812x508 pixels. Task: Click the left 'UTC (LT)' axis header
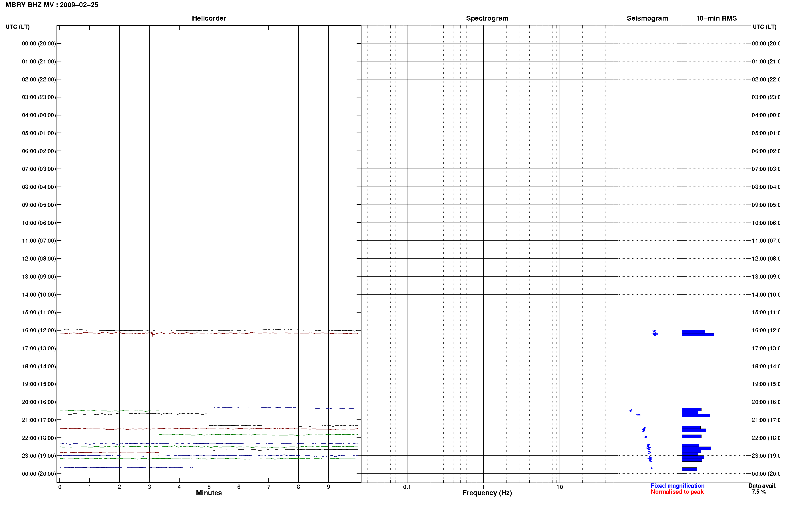click(17, 27)
